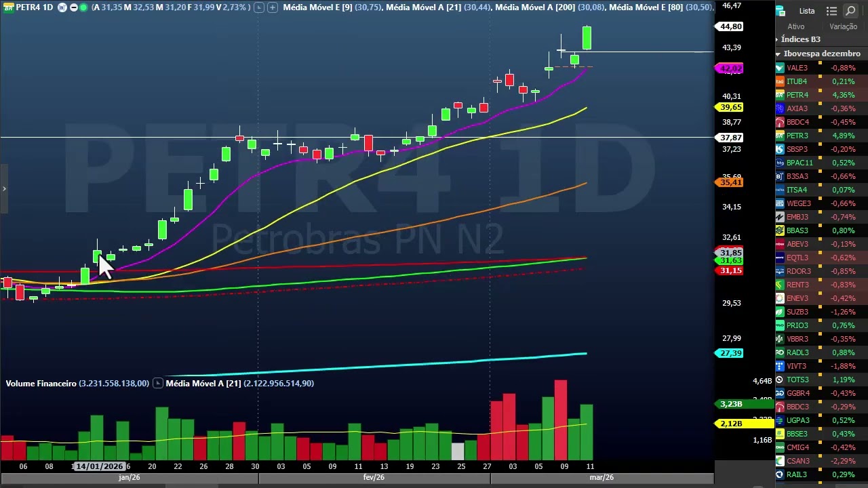This screenshot has height=488, width=868.
Task: Select VIVT3 ticker in the watchlist
Action: click(797, 366)
